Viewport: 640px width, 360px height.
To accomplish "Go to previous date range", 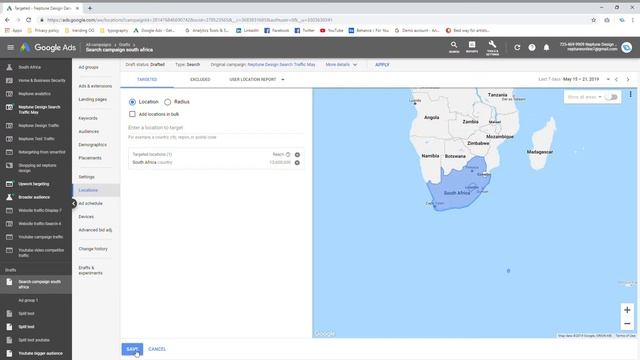I will (616, 79).
